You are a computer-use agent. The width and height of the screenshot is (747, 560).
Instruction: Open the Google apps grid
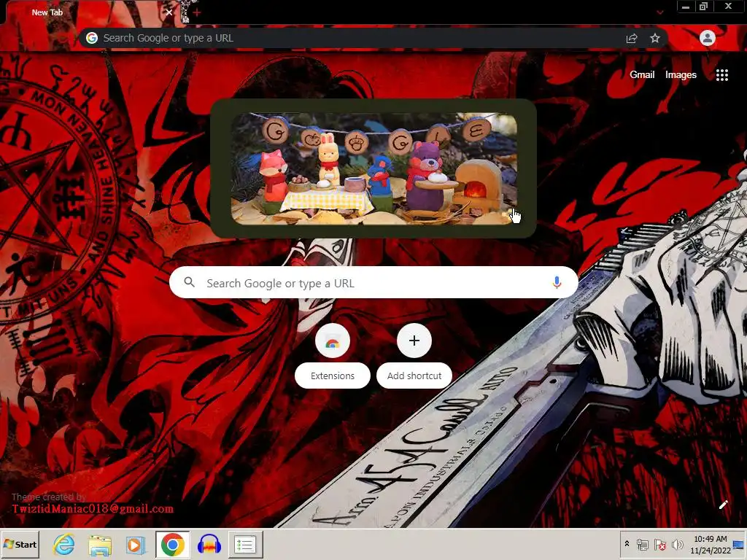pos(721,75)
